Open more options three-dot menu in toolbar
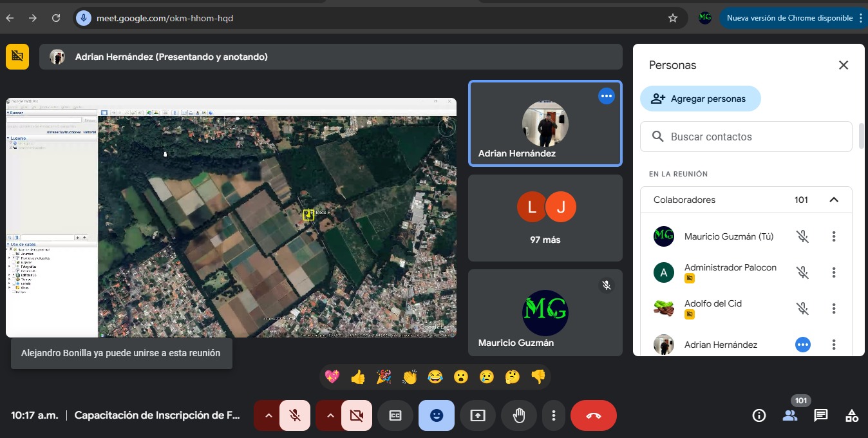The width and height of the screenshot is (868, 438). coord(553,415)
